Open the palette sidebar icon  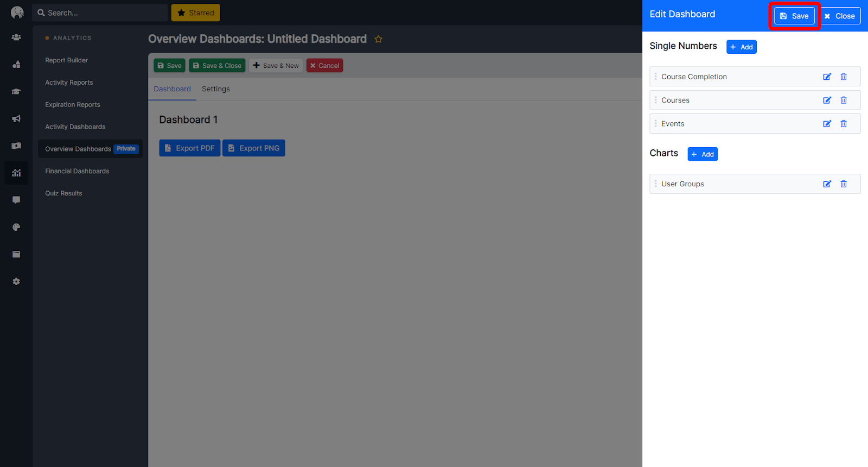[16, 228]
